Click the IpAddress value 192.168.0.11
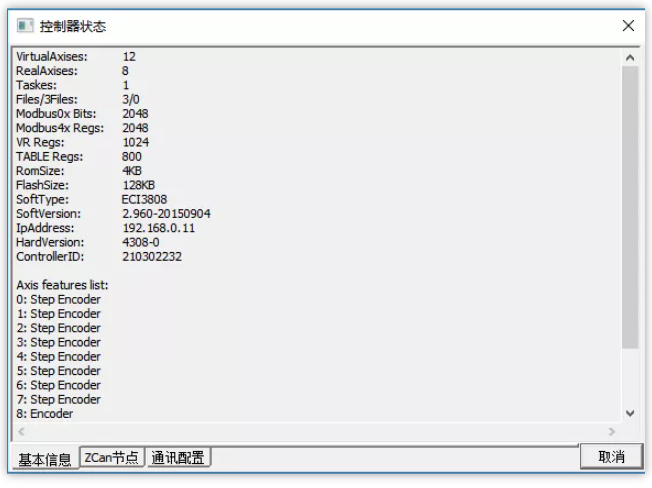Screen dimensions: 652x488 click(158, 228)
